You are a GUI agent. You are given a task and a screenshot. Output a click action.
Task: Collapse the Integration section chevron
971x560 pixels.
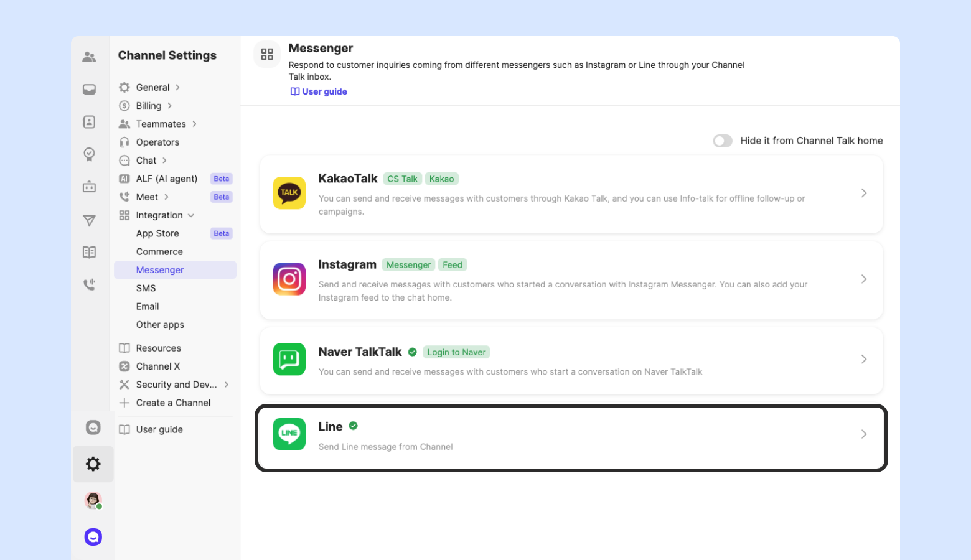point(191,215)
